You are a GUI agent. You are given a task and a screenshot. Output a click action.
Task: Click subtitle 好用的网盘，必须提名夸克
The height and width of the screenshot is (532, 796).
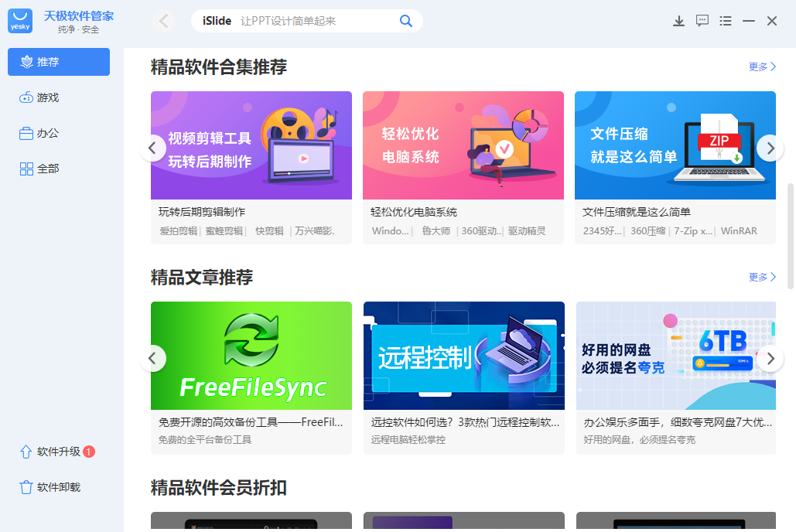click(639, 440)
